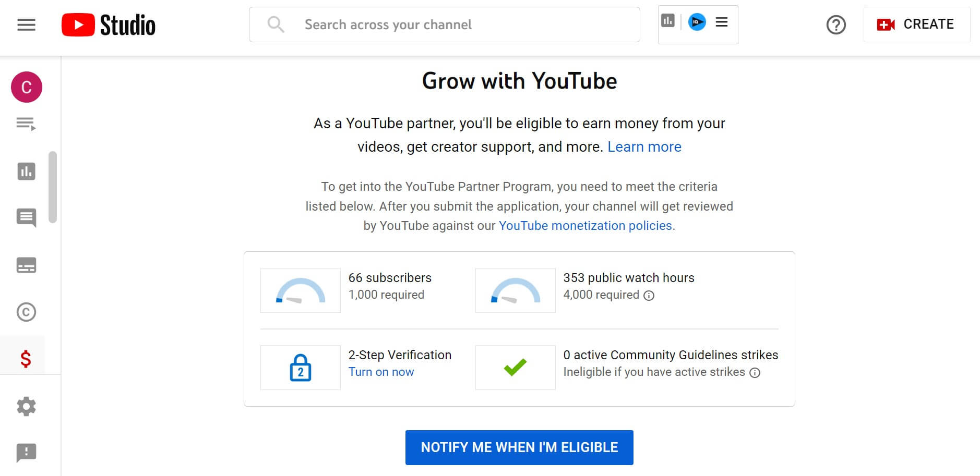Screen dimensions: 980x476
Task: Open the Help question mark menu
Action: click(835, 25)
